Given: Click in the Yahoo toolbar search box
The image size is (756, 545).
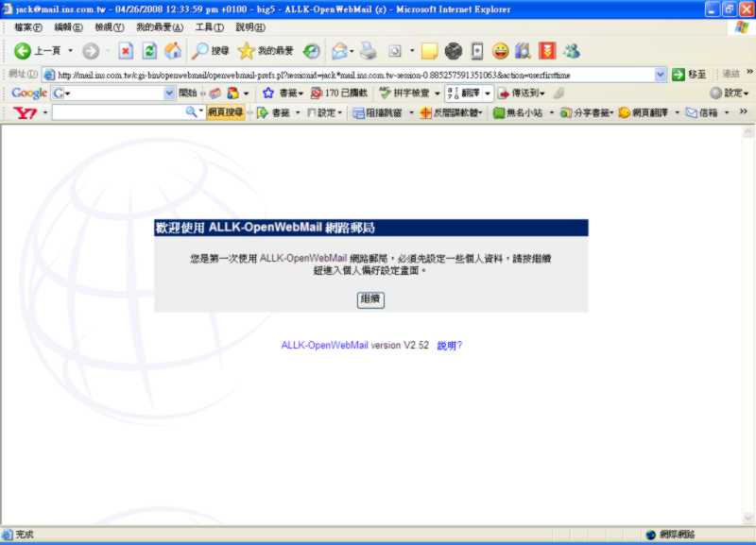Looking at the screenshot, I should point(129,112).
